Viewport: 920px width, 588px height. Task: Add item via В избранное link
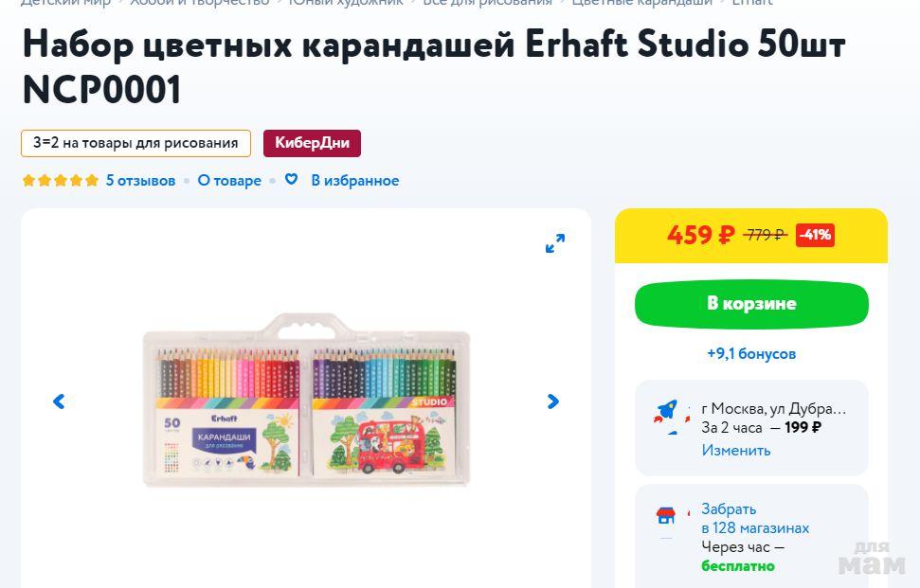coord(355,181)
